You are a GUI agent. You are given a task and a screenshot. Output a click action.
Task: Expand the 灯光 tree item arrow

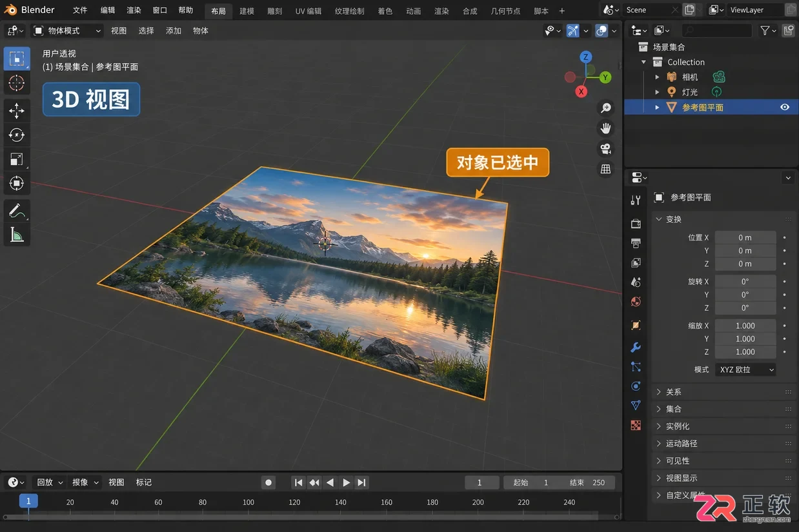click(x=657, y=92)
